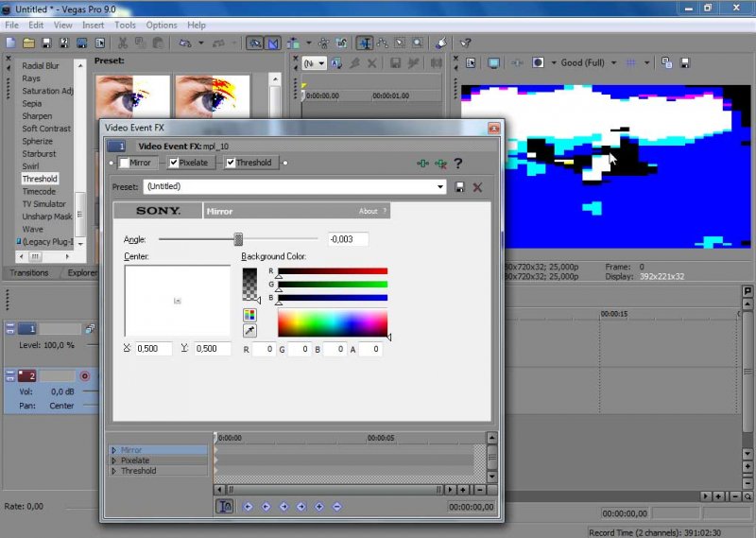Screen dimensions: 756x538
Task: Switch to the Transitions tab
Action: 29,272
